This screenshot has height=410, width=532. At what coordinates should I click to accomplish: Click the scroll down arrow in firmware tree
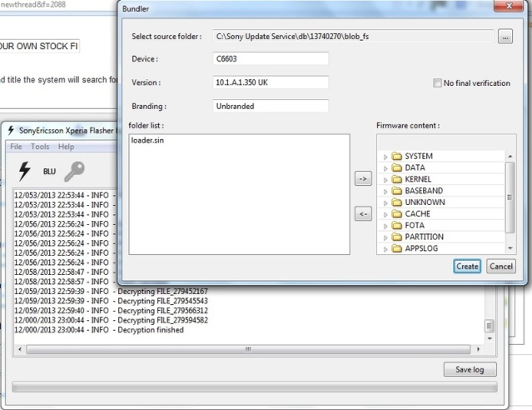click(510, 248)
